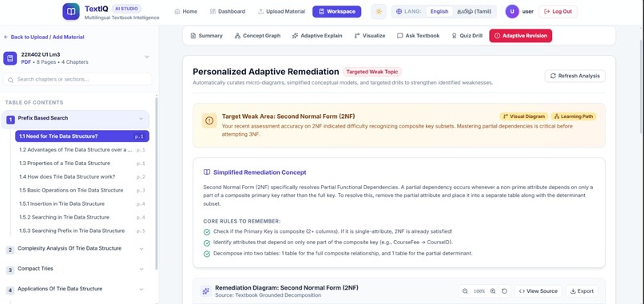Click the Personalized Adaptive Remediation heading
The width and height of the screenshot is (644, 304).
tap(266, 72)
